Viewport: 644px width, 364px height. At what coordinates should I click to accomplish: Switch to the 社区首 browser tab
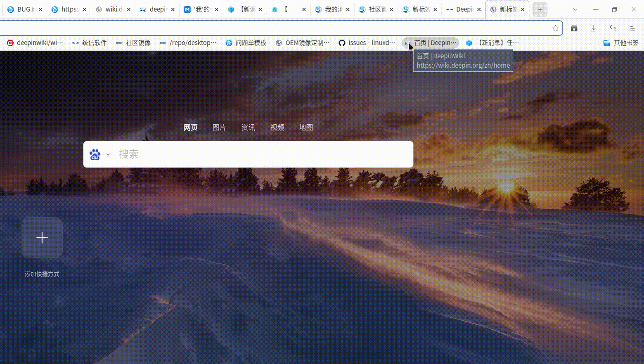tap(376, 9)
